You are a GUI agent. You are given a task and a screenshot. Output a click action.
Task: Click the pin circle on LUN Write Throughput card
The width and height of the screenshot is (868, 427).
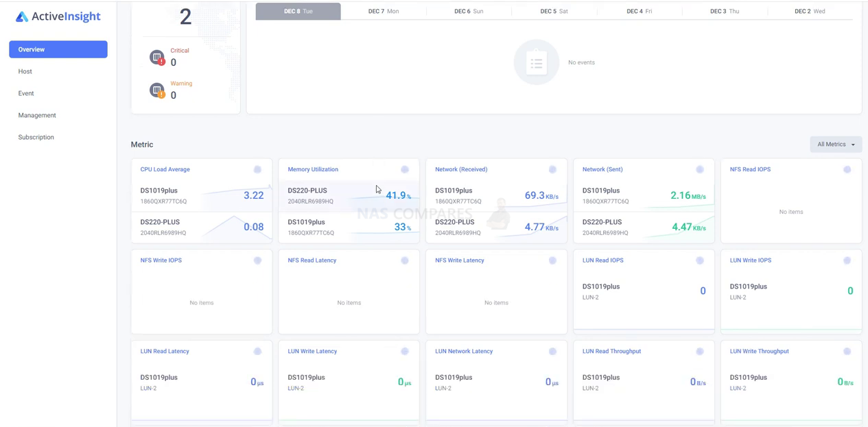point(847,352)
